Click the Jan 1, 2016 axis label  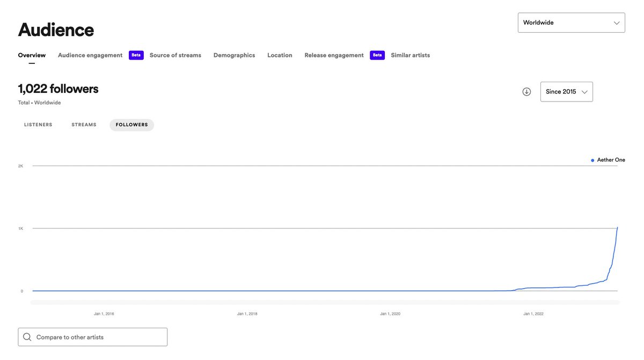[104, 314]
